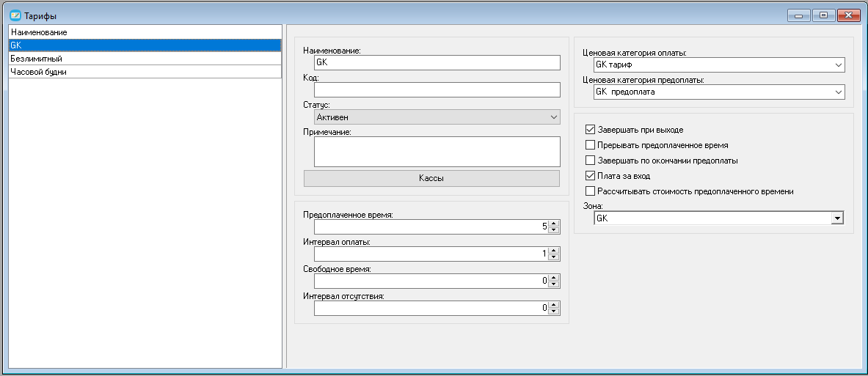Click into the Примечание text area
868x376 pixels.
(437, 152)
